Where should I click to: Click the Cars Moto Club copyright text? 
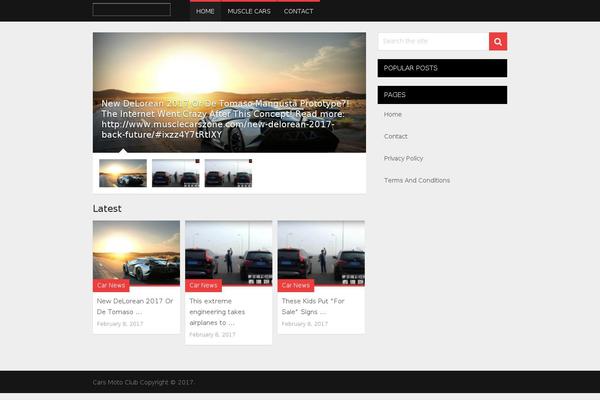coord(143,382)
